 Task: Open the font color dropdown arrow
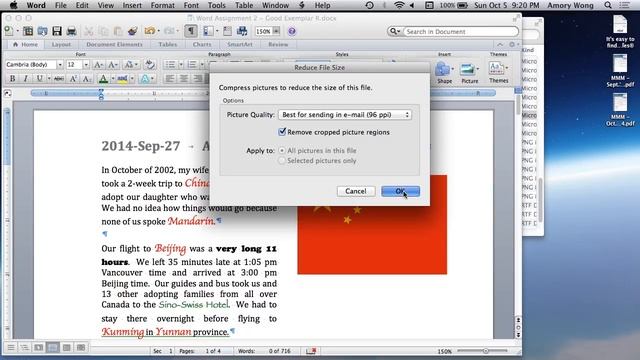tap(113, 78)
